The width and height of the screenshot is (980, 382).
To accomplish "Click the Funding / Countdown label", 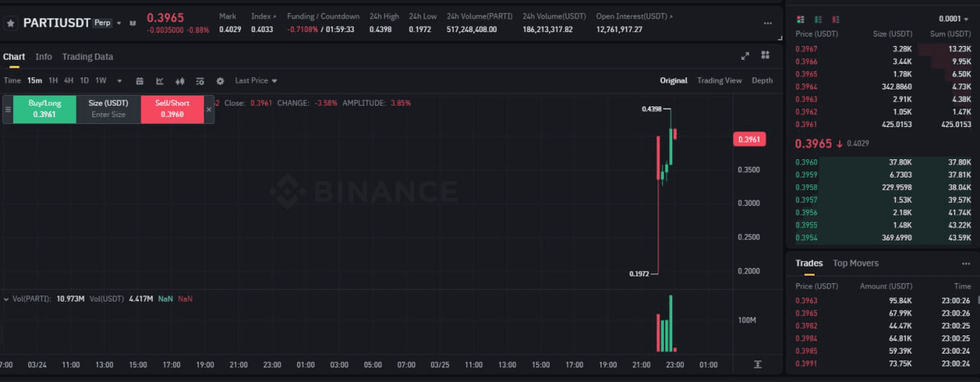I will pyautogui.click(x=323, y=16).
